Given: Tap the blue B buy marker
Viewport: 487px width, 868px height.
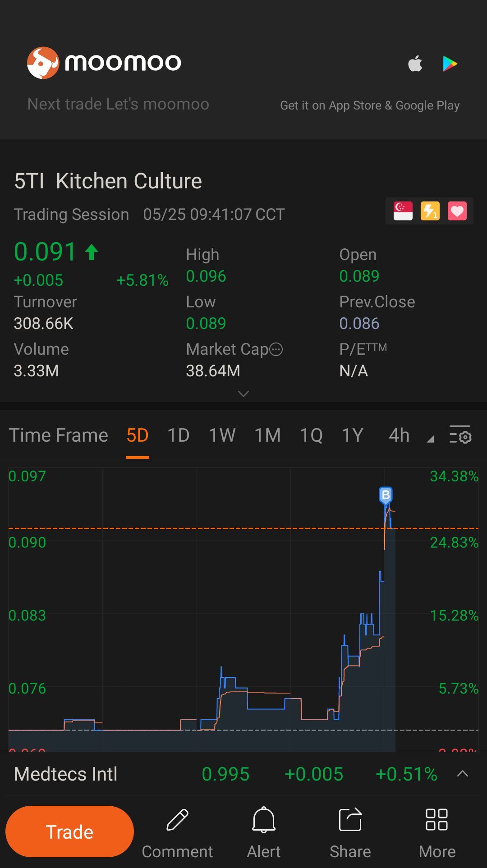Looking at the screenshot, I should (386, 495).
